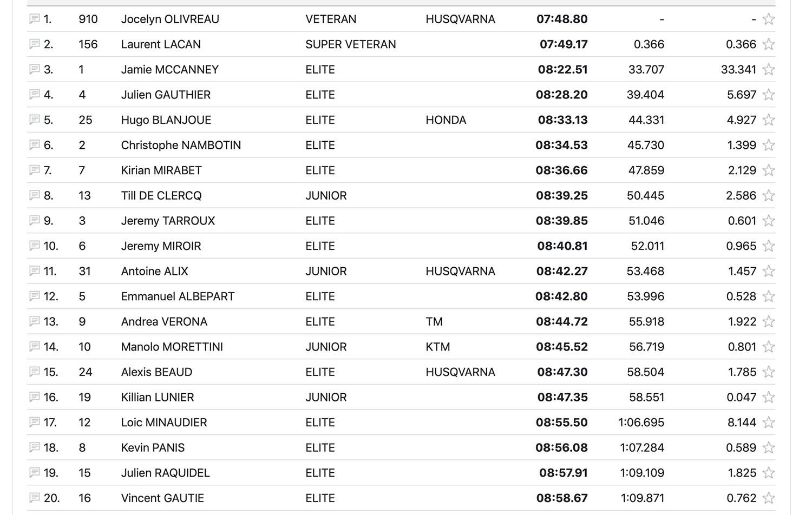Toggle star for Julien GAUTHIER row

coord(768,95)
